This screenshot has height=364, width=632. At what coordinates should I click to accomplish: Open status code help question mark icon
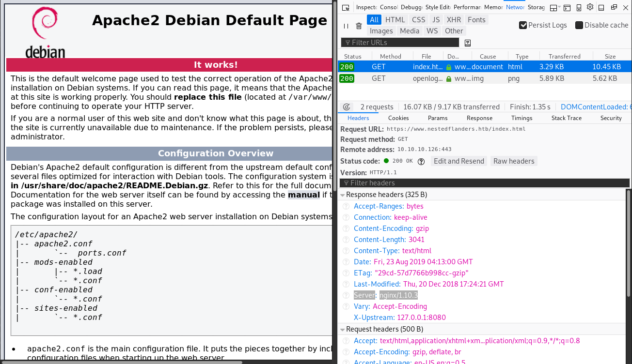click(421, 161)
